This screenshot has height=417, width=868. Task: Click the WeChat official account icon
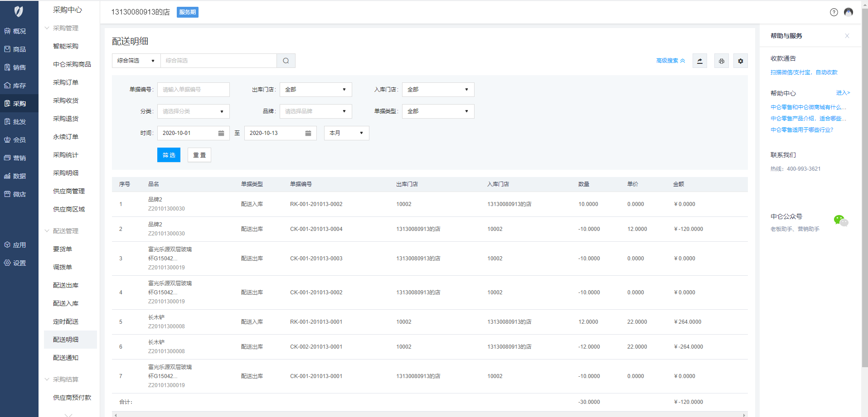pos(840,221)
